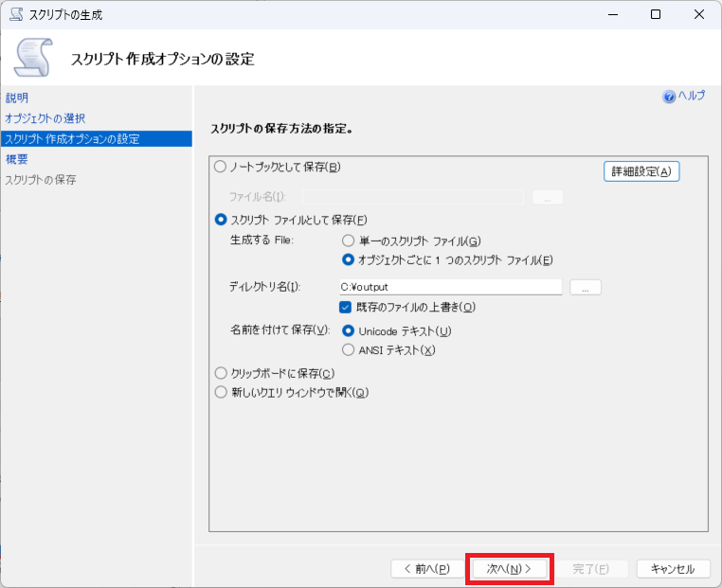The height and width of the screenshot is (588, 722).
Task: Close the スクリプトの生成 window
Action: (699, 15)
